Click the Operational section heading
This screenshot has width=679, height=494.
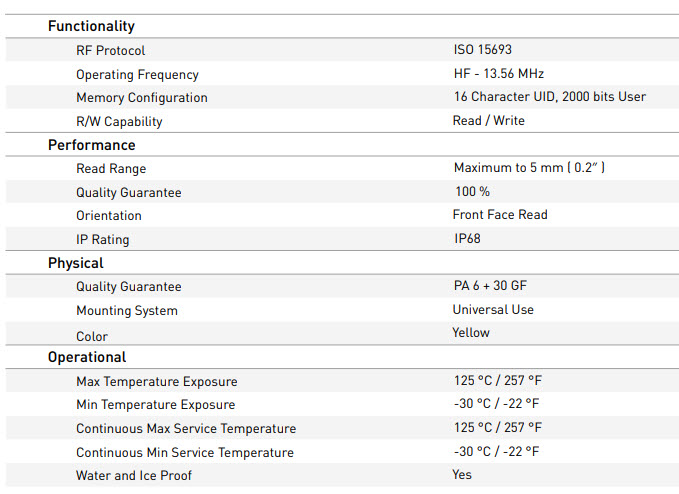click(x=87, y=357)
